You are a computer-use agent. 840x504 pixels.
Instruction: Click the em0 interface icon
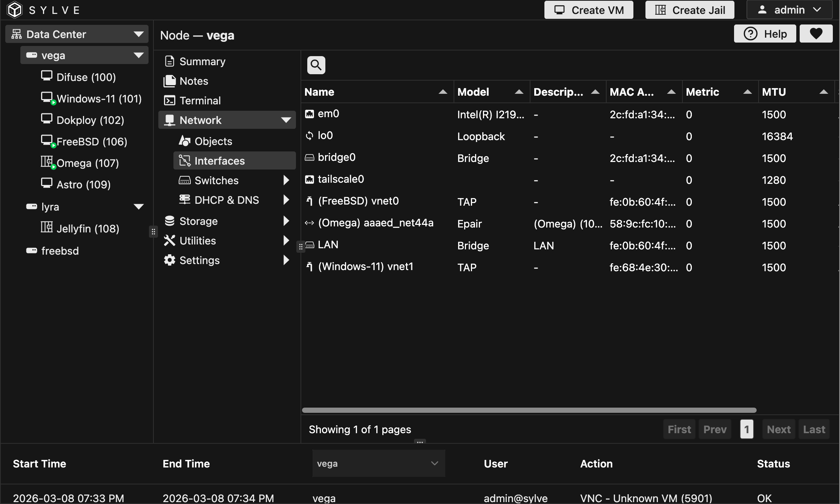coord(310,114)
